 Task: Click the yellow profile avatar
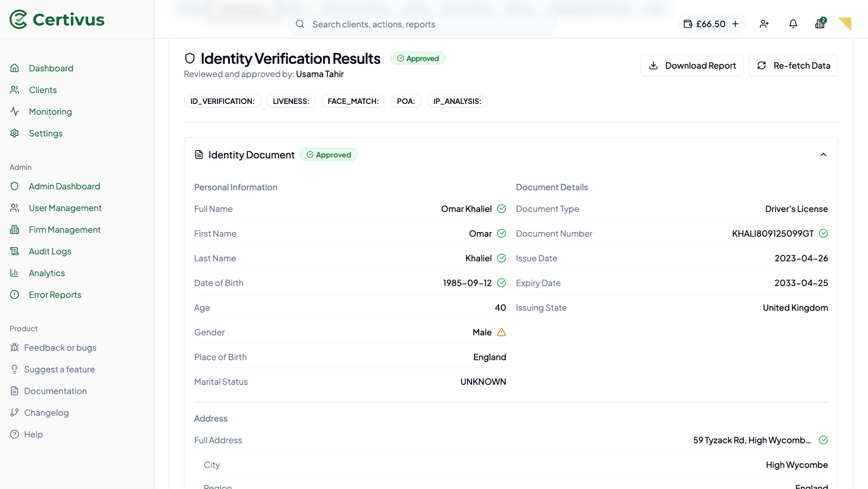coord(844,24)
